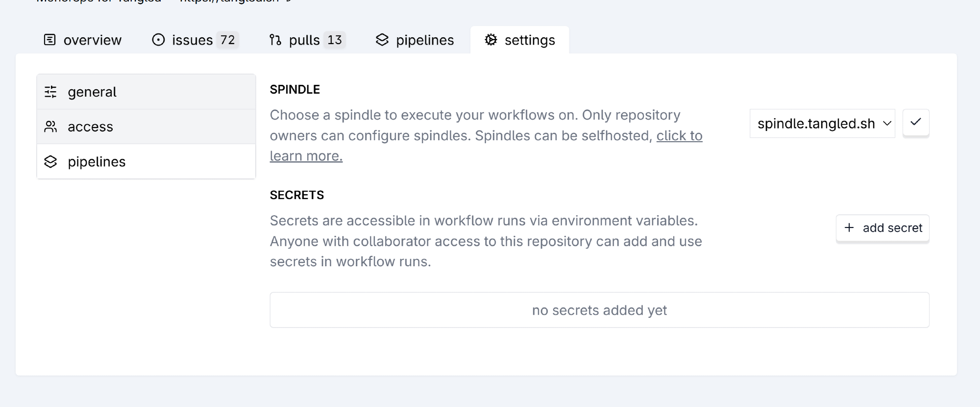Expand the spindle selector chevron arrow
Viewport: 980px width, 407px height.
[x=887, y=124]
